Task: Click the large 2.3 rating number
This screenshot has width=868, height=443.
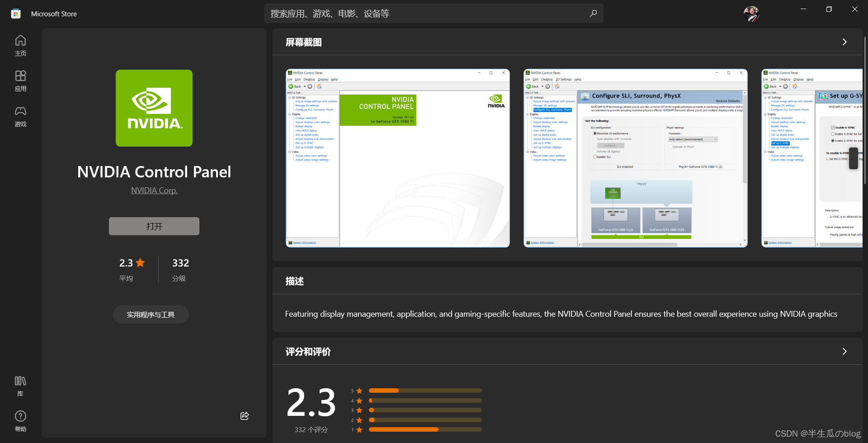Action: [x=311, y=402]
